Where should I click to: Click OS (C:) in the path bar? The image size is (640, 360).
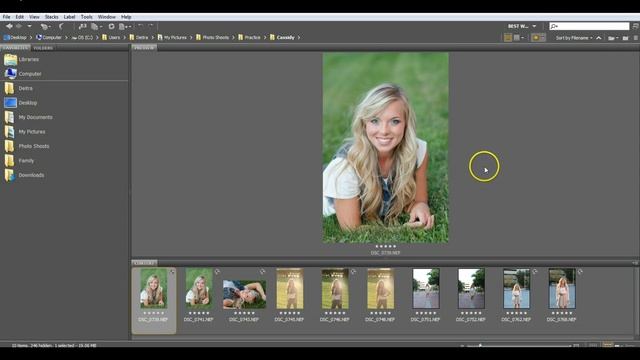(x=82, y=38)
